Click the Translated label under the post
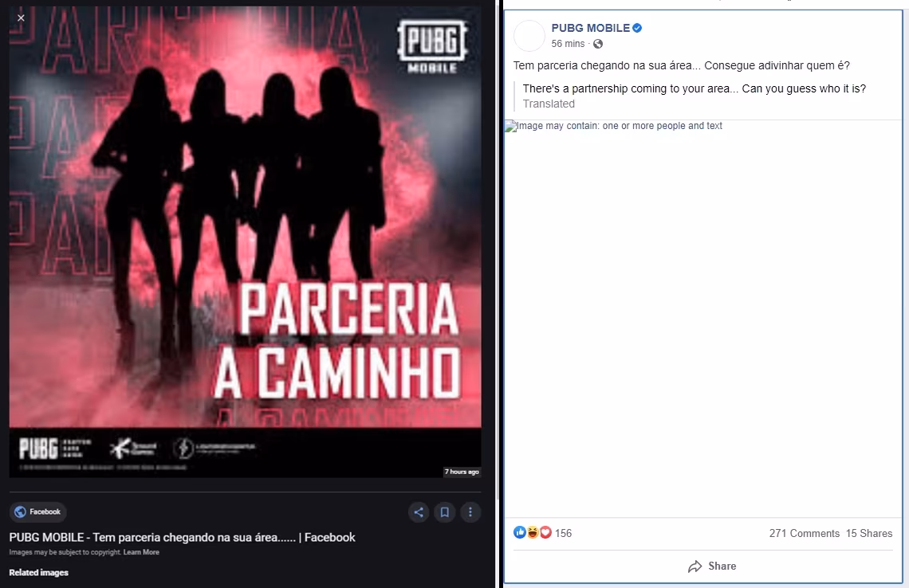This screenshot has width=909, height=588. point(549,104)
